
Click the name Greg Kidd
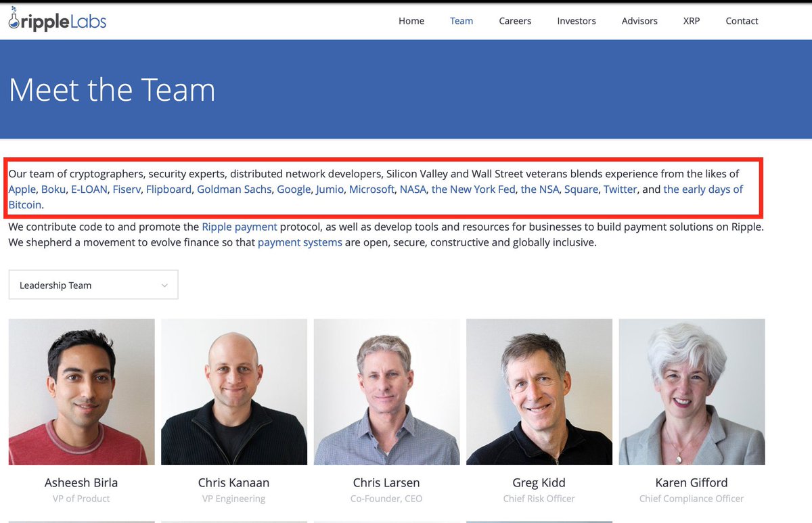[539, 483]
